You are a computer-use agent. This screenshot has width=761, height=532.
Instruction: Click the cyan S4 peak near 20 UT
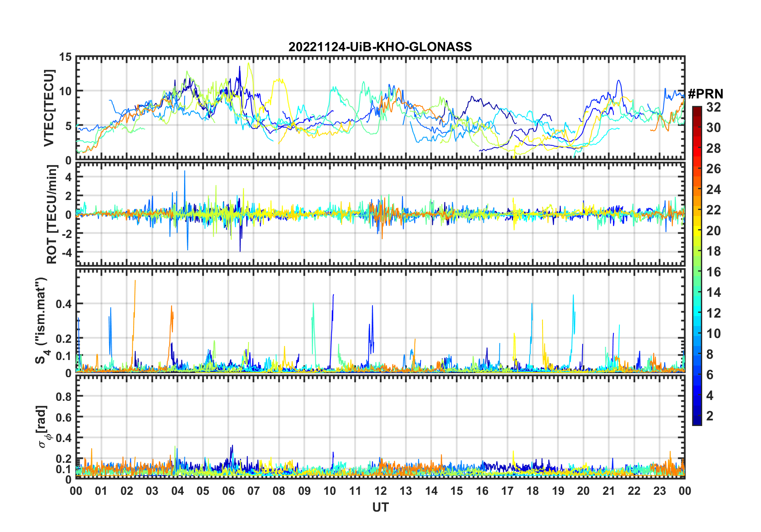pyautogui.click(x=573, y=297)
